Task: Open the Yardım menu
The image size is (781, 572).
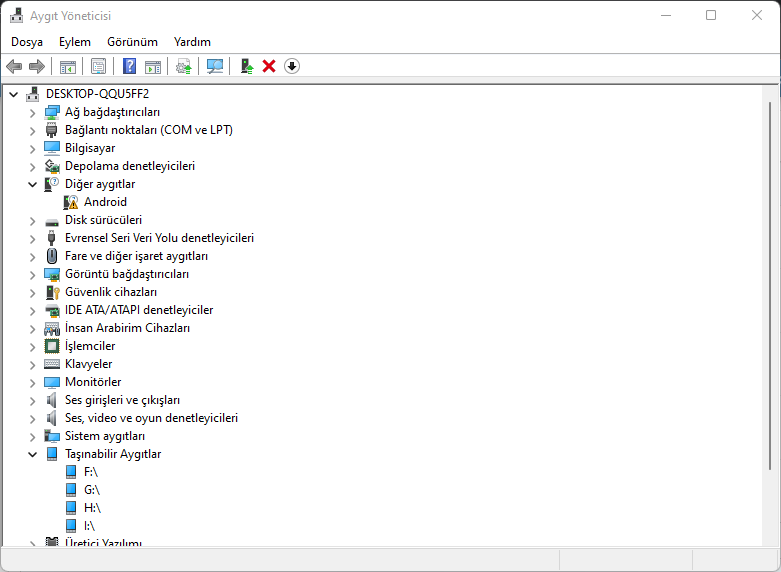Action: [192, 42]
